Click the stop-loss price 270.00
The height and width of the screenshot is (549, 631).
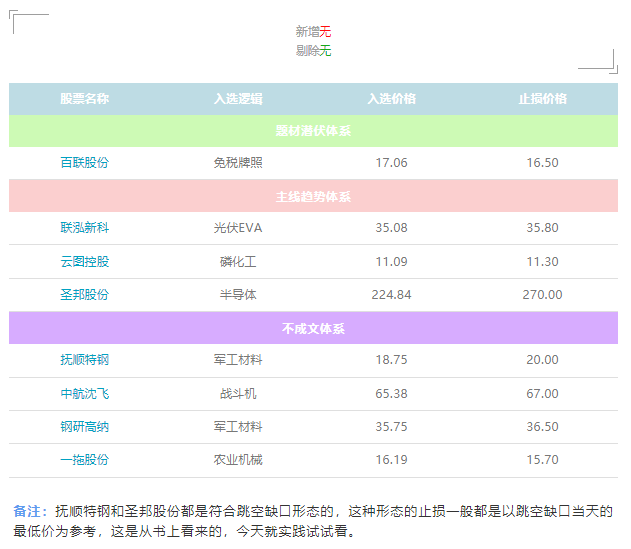coord(542,295)
